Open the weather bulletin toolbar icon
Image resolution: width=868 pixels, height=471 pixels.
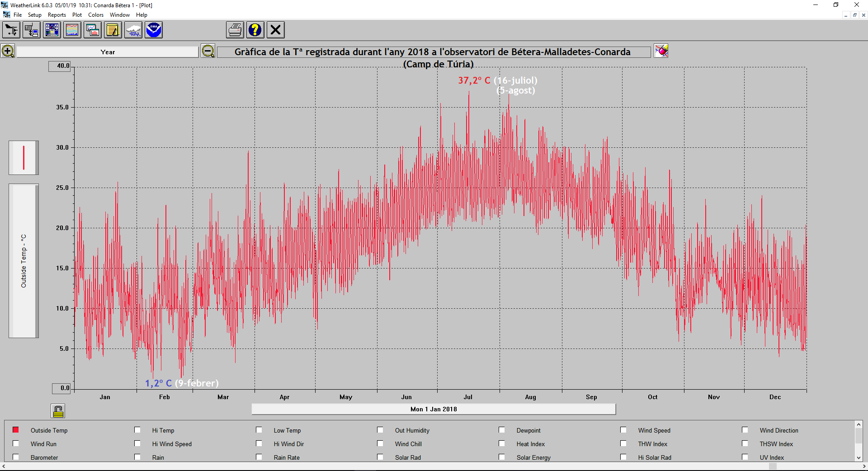52,30
